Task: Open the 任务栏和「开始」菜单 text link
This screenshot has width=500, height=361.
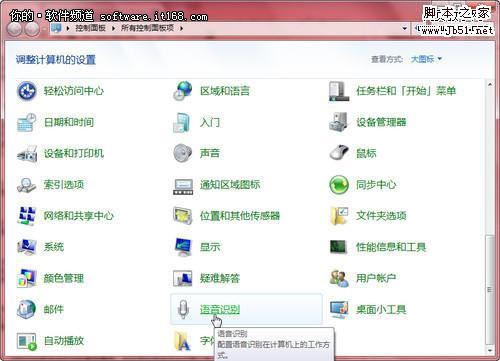Action: coord(406,91)
